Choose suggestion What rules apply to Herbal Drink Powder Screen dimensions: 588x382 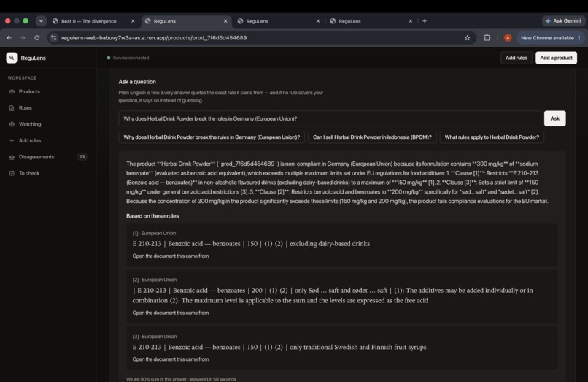click(492, 137)
